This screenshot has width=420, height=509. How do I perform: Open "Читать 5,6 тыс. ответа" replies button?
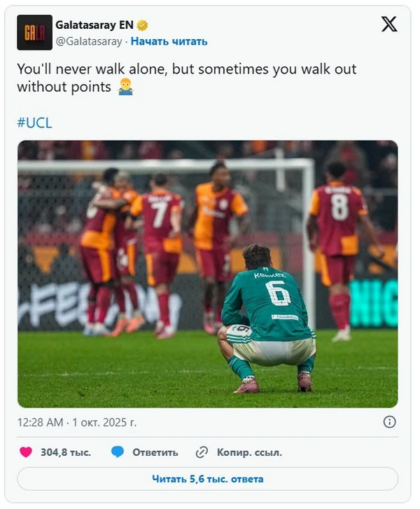[x=208, y=479]
